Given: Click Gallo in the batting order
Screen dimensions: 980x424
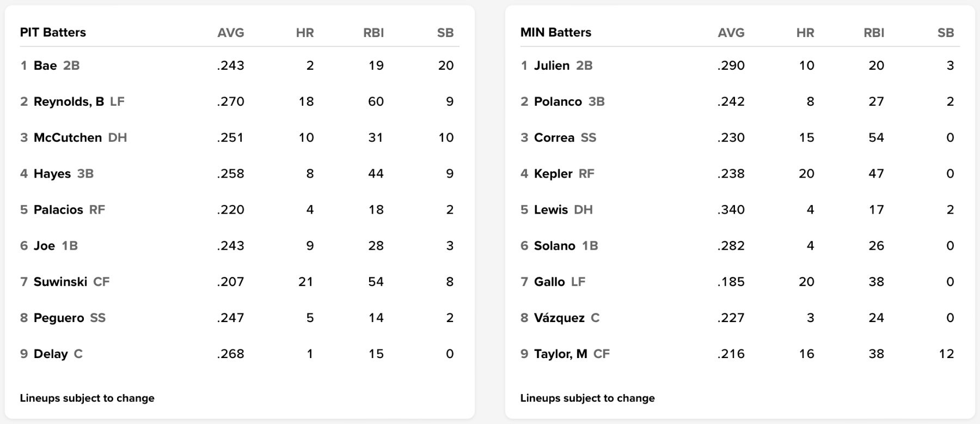Looking at the screenshot, I should [x=549, y=282].
